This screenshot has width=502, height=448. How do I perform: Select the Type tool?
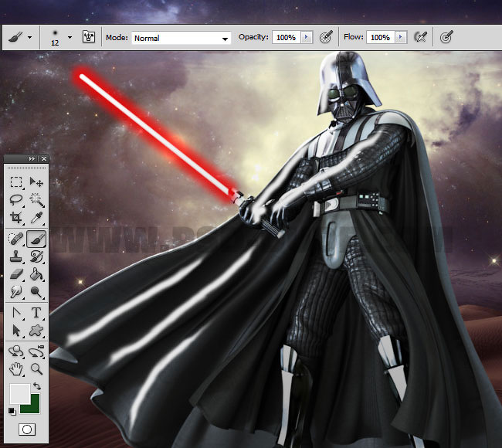click(36, 312)
